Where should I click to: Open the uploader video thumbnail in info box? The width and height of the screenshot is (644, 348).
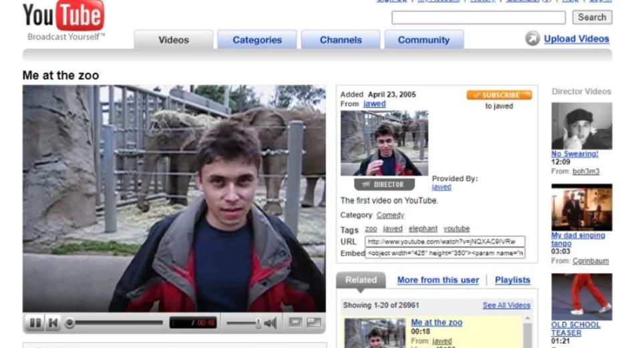coord(384,143)
